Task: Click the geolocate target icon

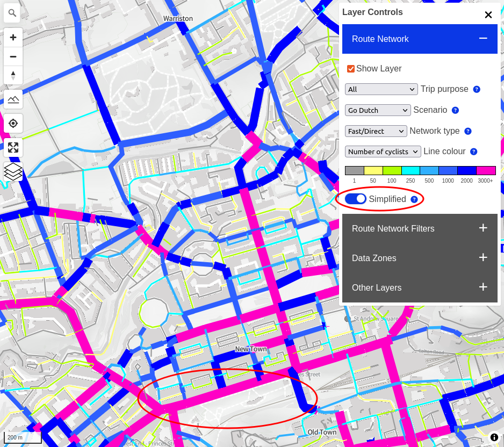Action: [13, 123]
